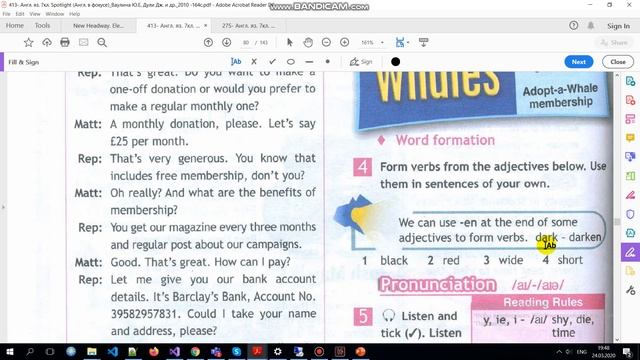640x360 pixels.
Task: Click the page number input field
Action: (x=246, y=42)
